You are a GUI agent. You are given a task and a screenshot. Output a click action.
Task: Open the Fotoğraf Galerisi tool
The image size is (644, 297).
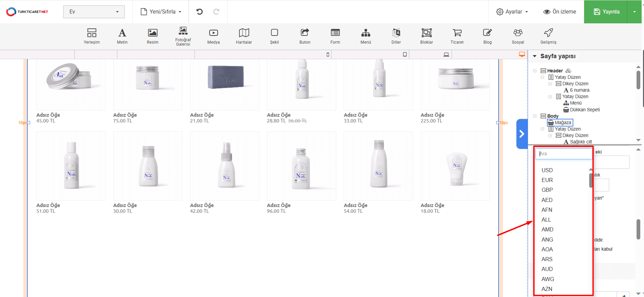(x=183, y=36)
